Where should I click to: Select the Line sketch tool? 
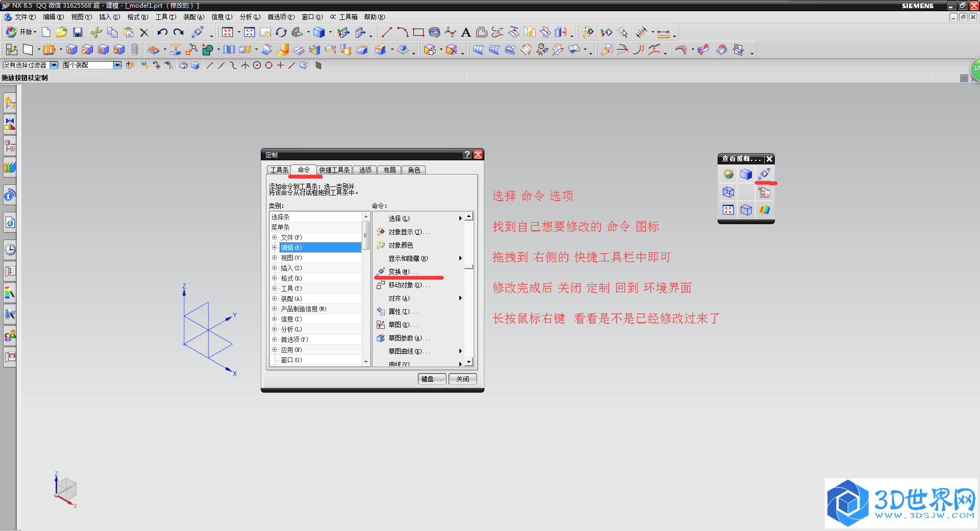[387, 33]
